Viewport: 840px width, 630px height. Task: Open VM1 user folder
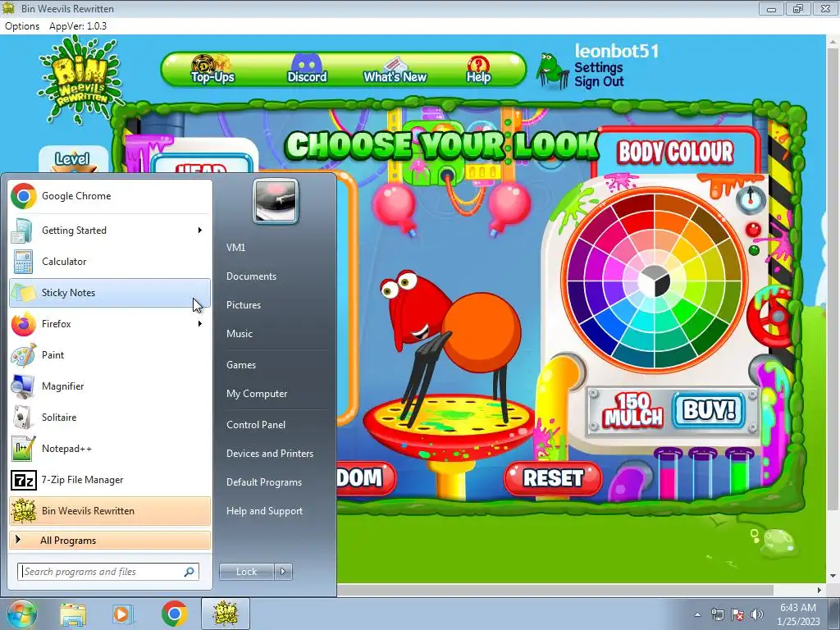click(235, 248)
